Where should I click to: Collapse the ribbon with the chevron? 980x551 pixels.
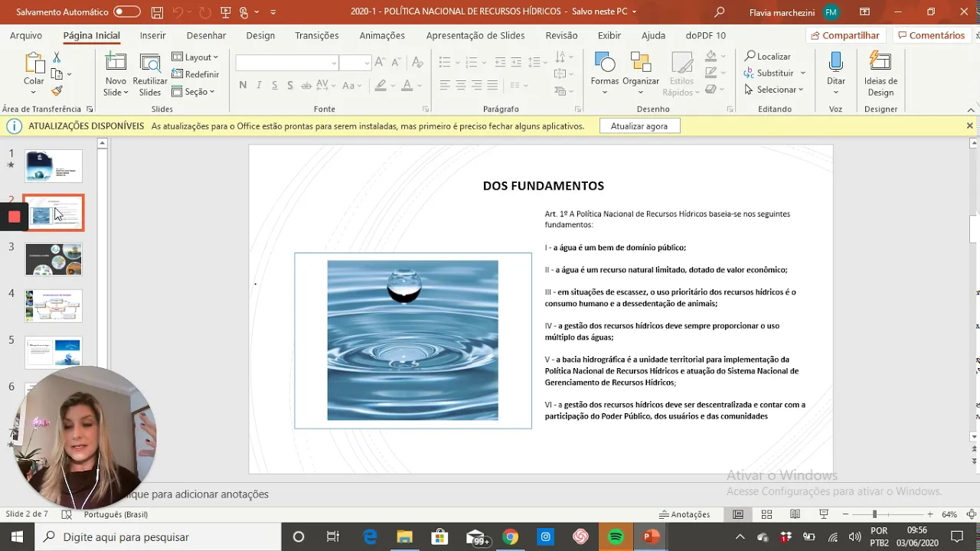[971, 109]
